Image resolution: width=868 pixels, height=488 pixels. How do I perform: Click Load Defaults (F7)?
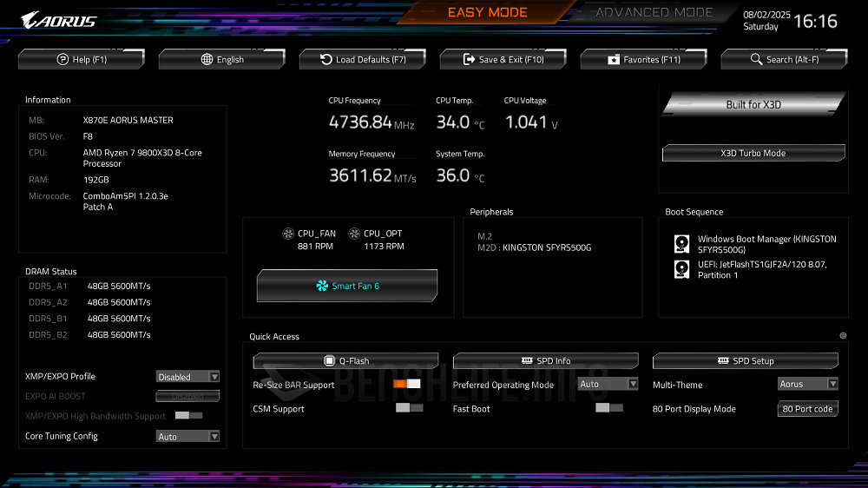click(x=363, y=59)
